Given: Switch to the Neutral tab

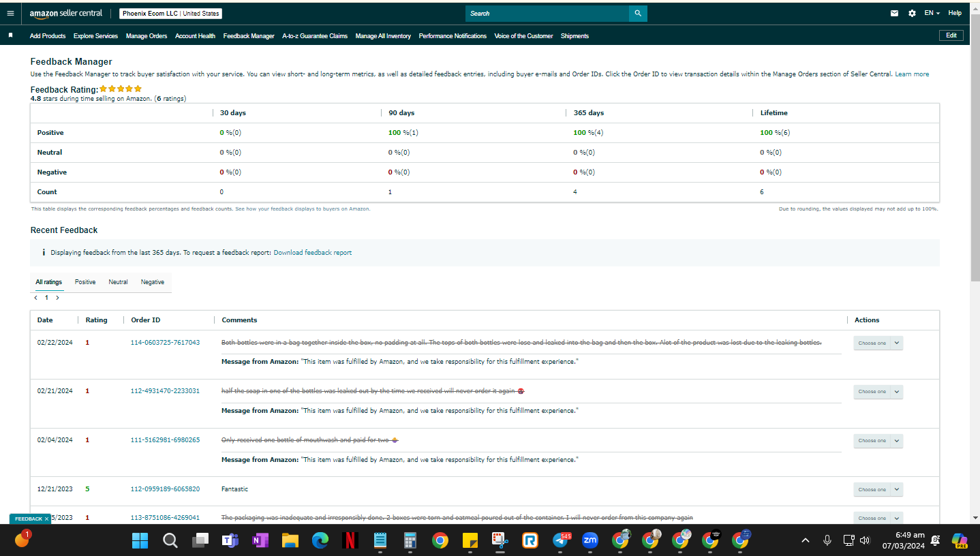Looking at the screenshot, I should (118, 282).
